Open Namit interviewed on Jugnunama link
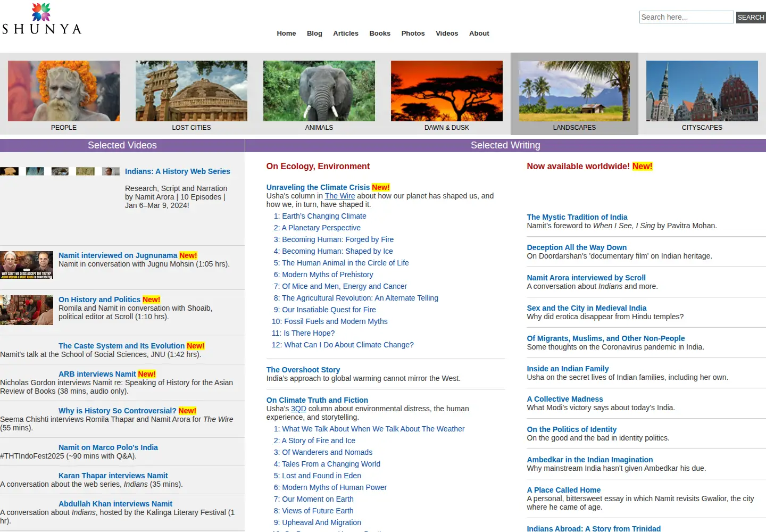This screenshot has width=766, height=532. [x=118, y=255]
